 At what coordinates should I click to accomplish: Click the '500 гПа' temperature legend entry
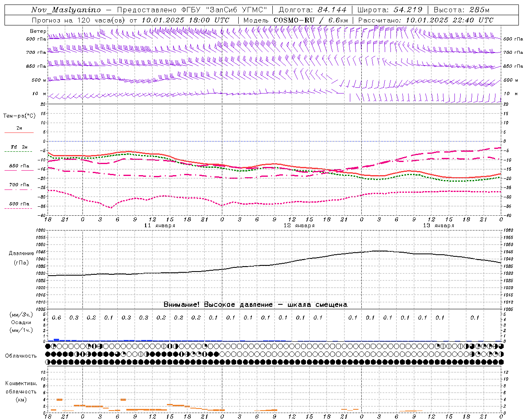pos(19,204)
